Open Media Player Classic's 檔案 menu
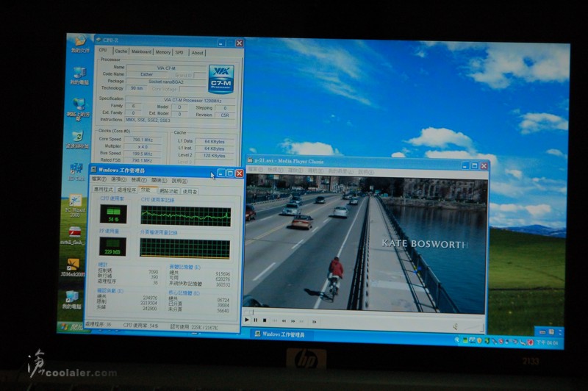Viewport: 588px width, 391px height. point(256,170)
